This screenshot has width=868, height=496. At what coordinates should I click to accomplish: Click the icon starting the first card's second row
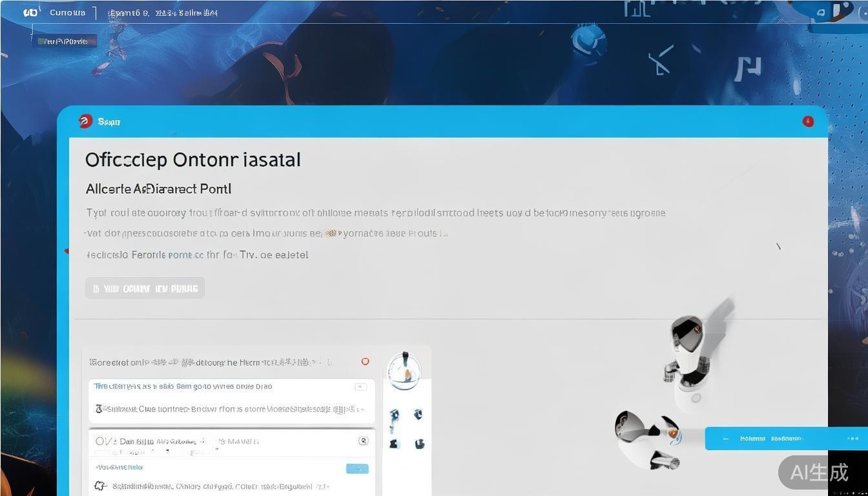99,408
